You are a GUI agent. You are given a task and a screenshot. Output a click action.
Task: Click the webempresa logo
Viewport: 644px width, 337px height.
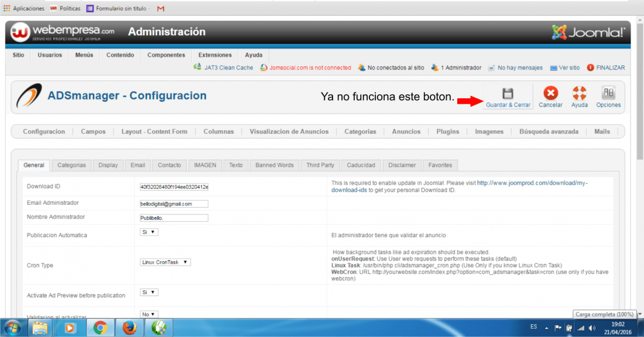tap(63, 32)
